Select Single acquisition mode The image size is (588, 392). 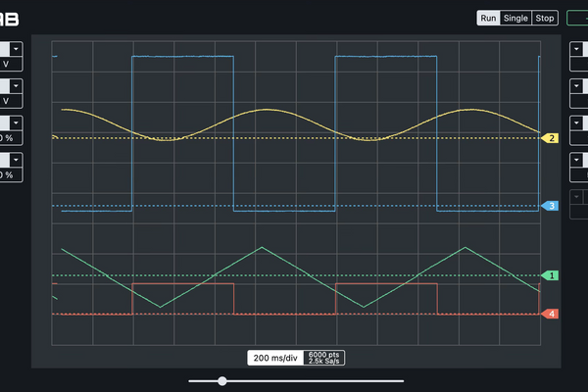[x=515, y=18]
